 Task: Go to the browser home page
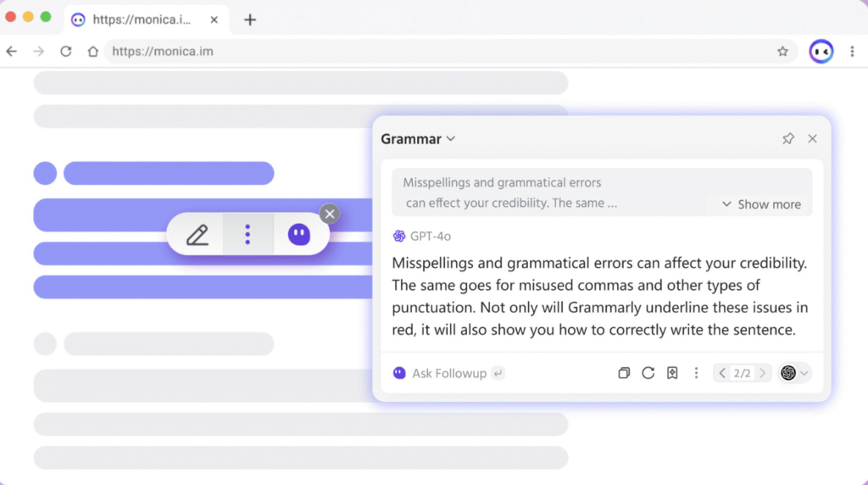pos(92,52)
